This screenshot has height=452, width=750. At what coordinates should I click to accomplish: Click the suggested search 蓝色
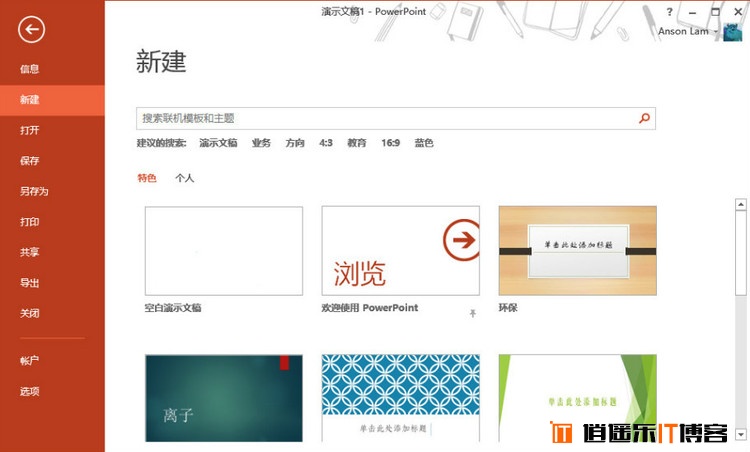[x=424, y=143]
